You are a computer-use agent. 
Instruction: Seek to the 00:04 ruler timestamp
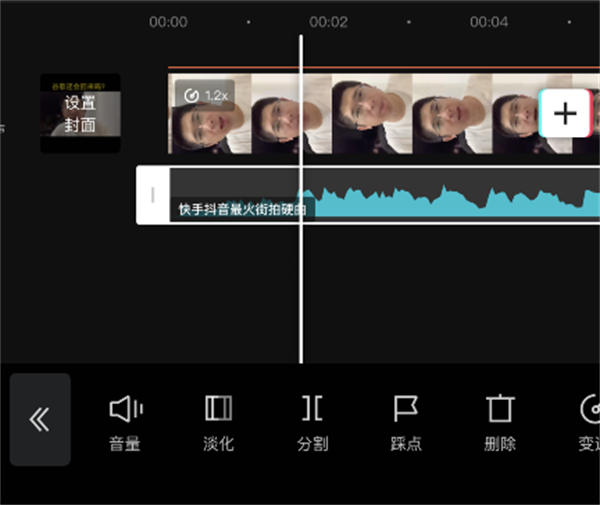point(489,22)
